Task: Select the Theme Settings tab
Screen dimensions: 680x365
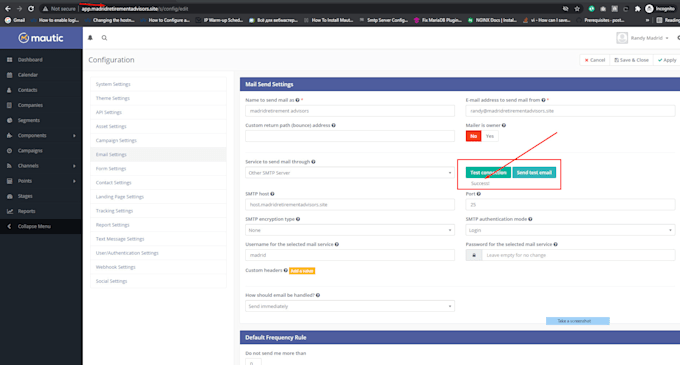Action: point(158,98)
